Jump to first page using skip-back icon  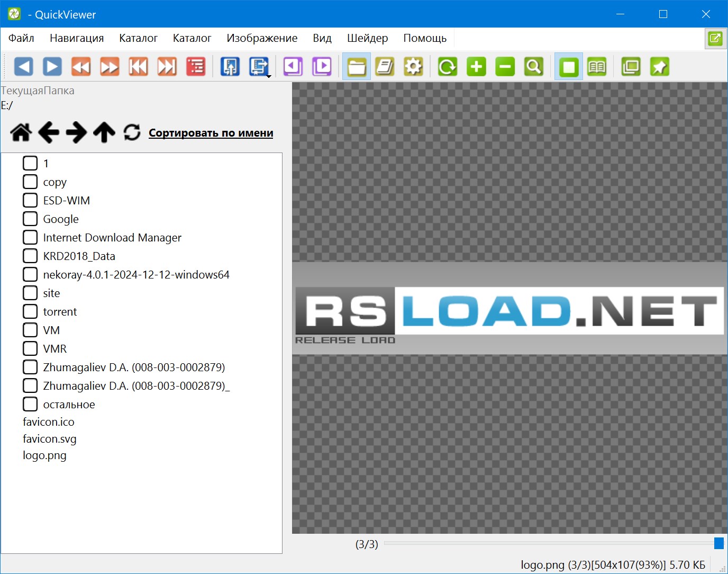point(139,67)
